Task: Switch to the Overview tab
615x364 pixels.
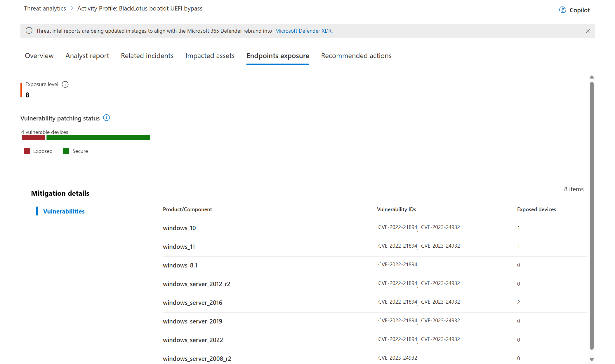Action: click(x=39, y=56)
